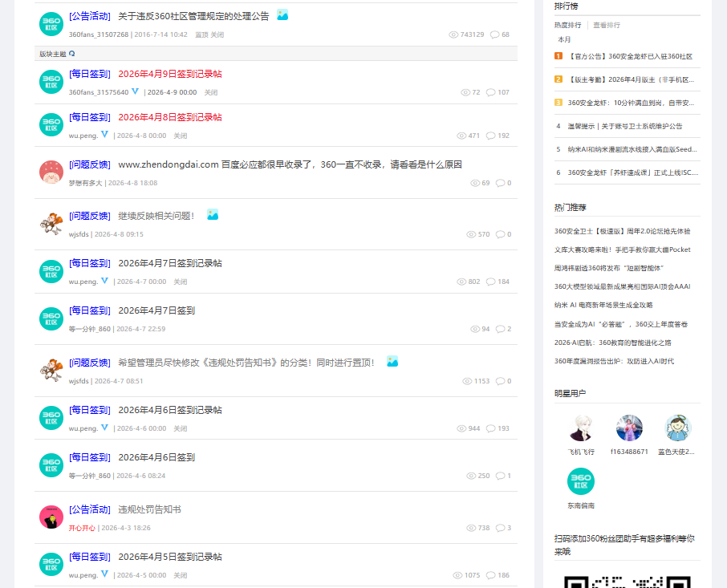Open ranked post 关于账号卫士系统维护公告
Image resolution: width=727 pixels, height=588 pixels.
(x=625, y=126)
